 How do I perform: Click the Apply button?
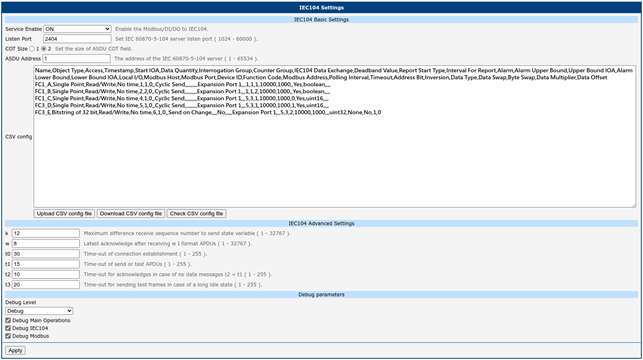click(x=16, y=351)
